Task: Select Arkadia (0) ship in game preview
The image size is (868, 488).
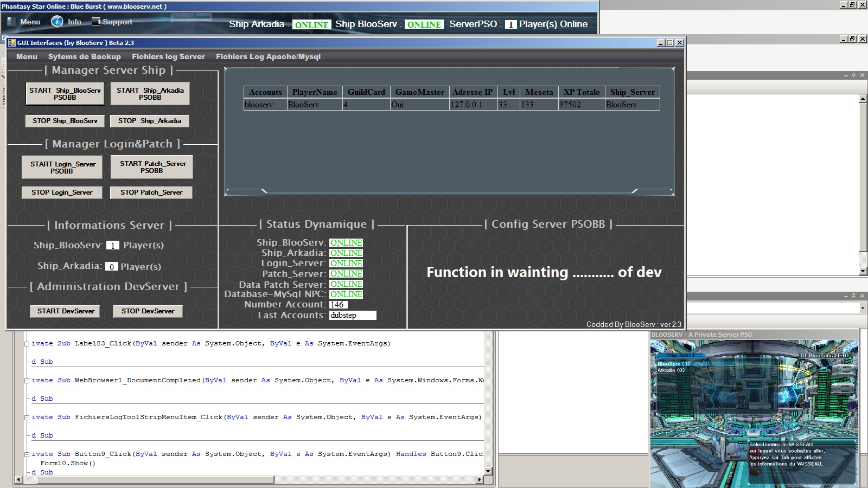Action: coord(671,370)
